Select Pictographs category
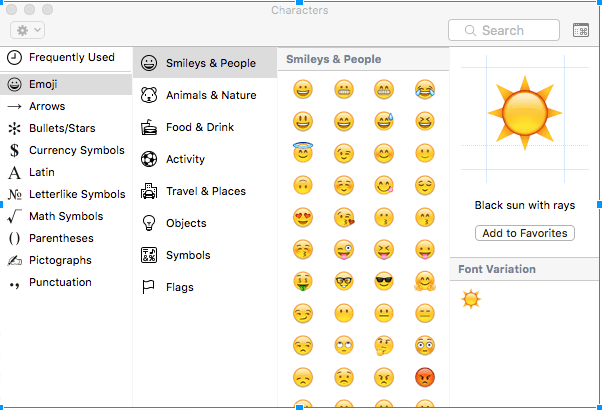 click(x=66, y=260)
